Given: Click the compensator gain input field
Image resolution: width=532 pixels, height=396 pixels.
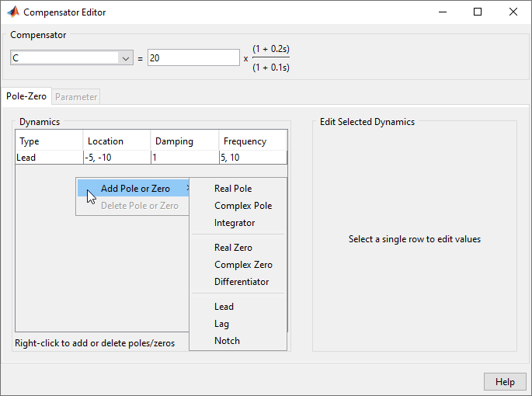Looking at the screenshot, I should pyautogui.click(x=193, y=58).
